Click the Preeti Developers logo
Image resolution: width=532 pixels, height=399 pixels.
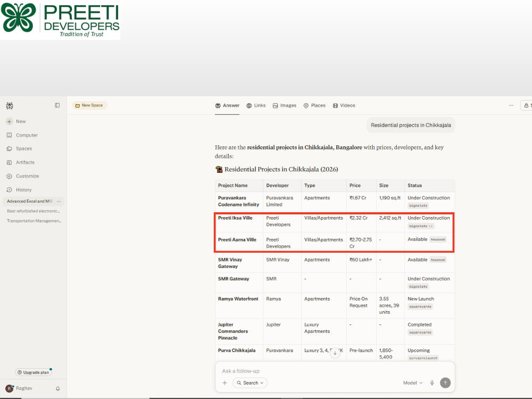(60, 20)
